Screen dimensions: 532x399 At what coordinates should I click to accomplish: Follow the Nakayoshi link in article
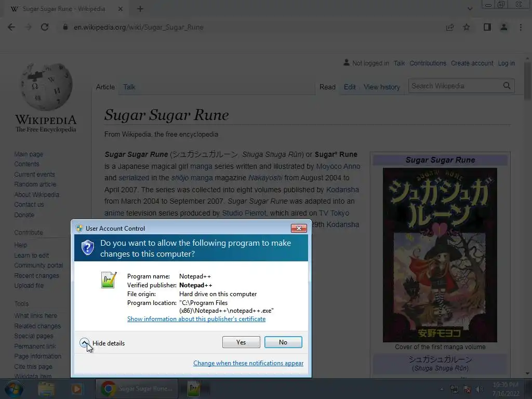265,178
